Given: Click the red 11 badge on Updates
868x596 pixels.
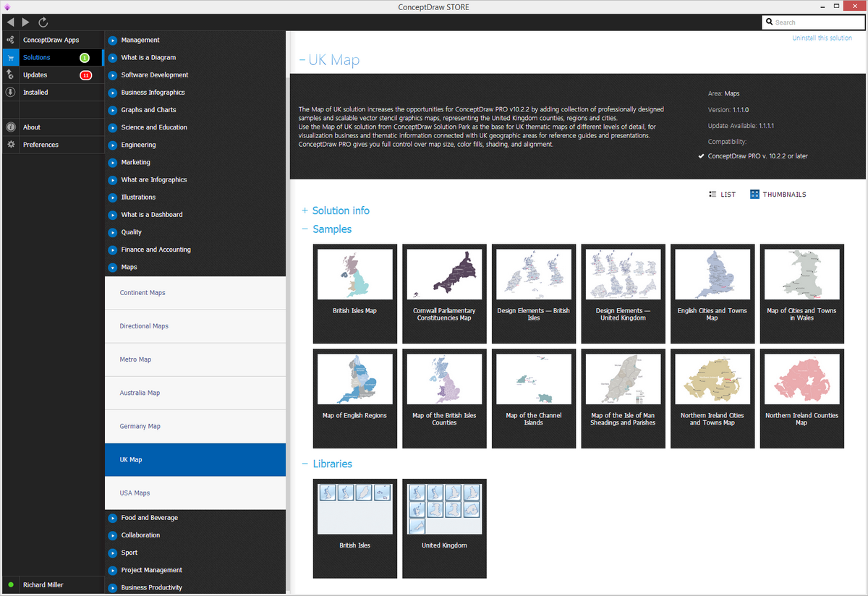Looking at the screenshot, I should tap(86, 75).
